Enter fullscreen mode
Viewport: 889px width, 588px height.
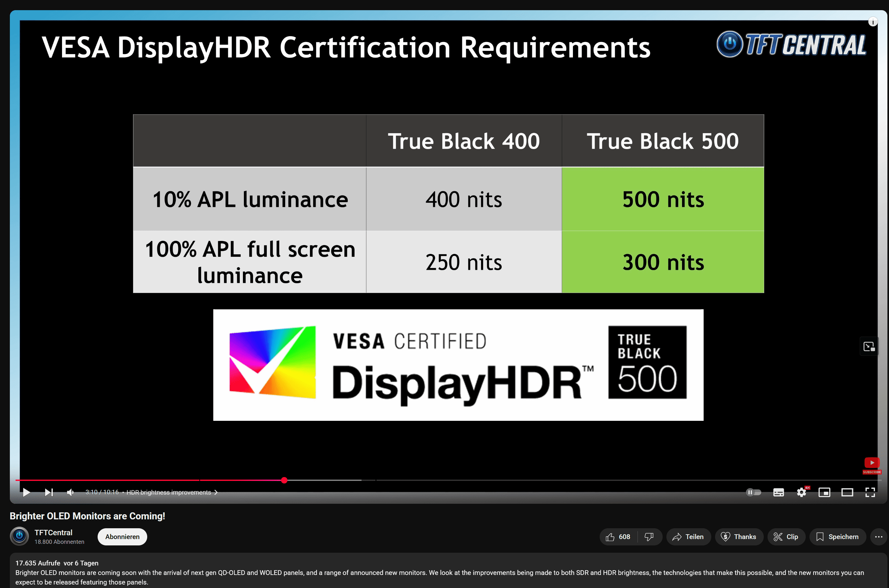coord(870,492)
